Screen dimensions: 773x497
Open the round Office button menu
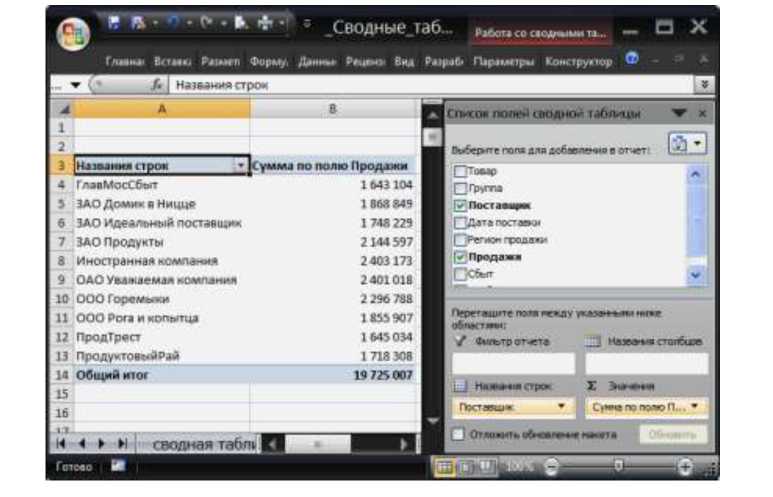68,31
